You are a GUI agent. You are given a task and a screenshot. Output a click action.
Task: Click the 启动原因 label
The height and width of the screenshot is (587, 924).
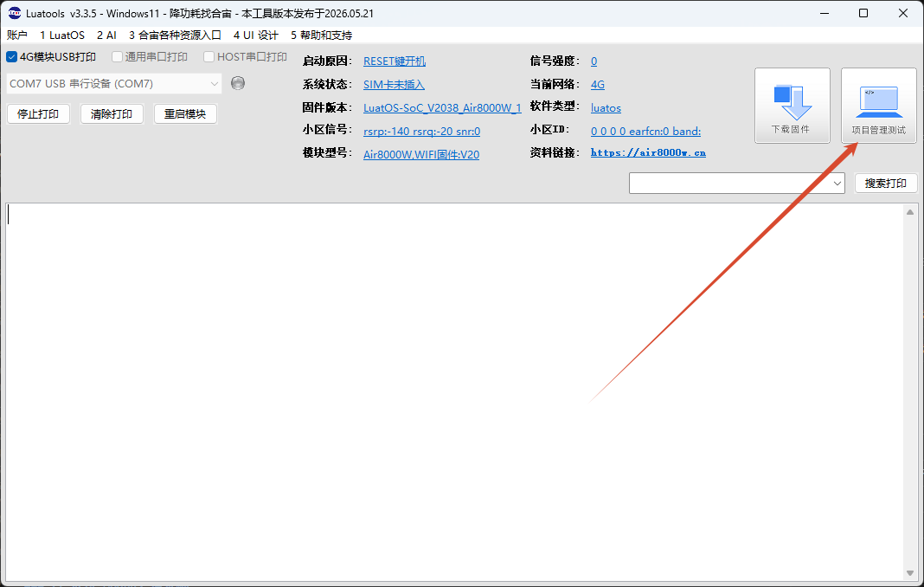tap(327, 61)
